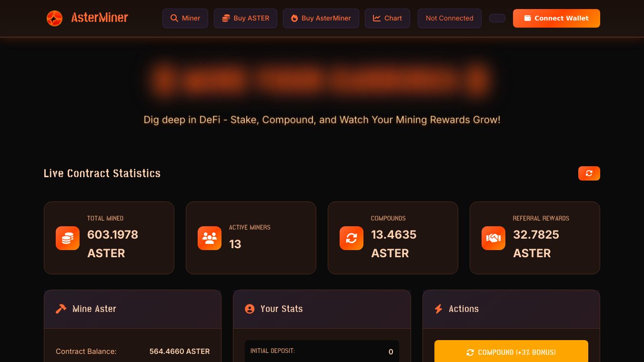Screen dimensions: 644x362
Task: Click the user icon beside Your Stats
Action: click(250, 309)
